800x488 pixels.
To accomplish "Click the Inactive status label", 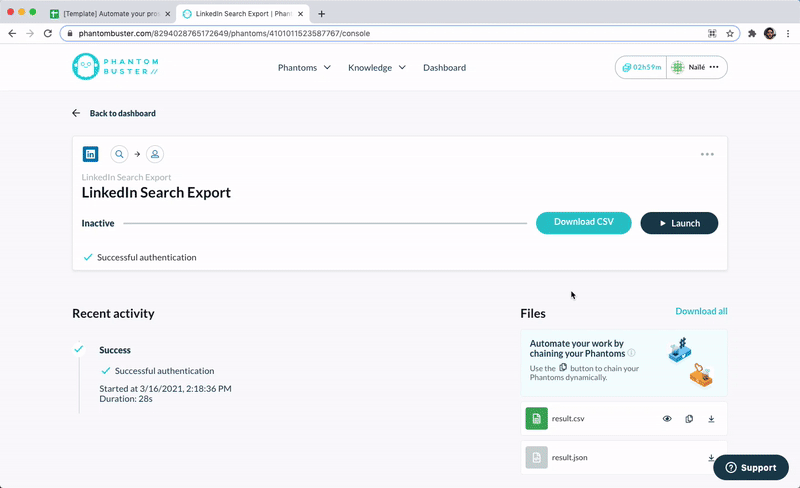I will coord(98,223).
